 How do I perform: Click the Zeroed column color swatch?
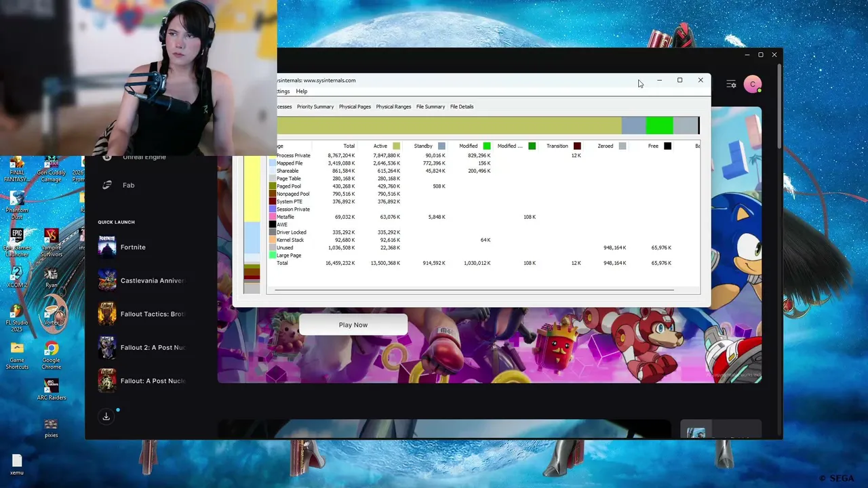623,146
